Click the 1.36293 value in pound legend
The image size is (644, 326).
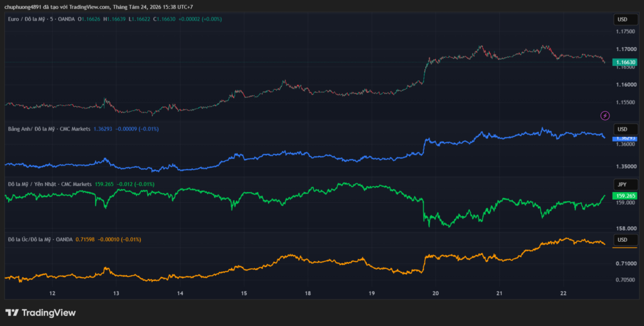(x=103, y=129)
